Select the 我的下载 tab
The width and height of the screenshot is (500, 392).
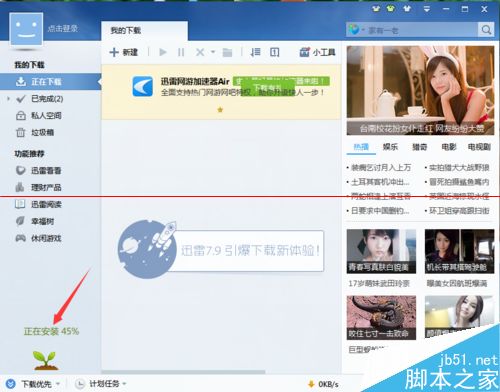144,31
